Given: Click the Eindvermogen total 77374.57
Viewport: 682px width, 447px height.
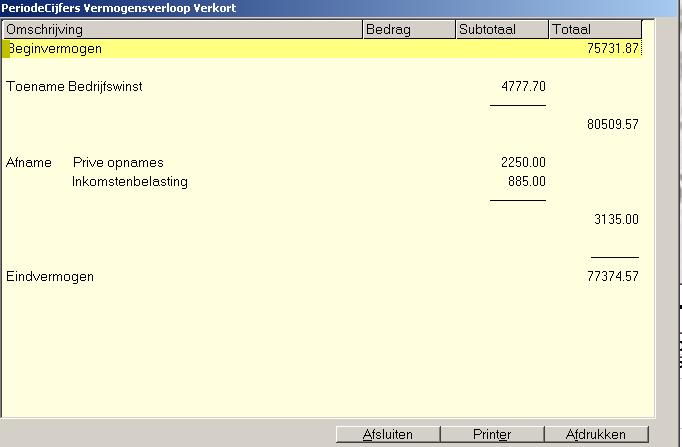Looking at the screenshot, I should (x=612, y=277).
